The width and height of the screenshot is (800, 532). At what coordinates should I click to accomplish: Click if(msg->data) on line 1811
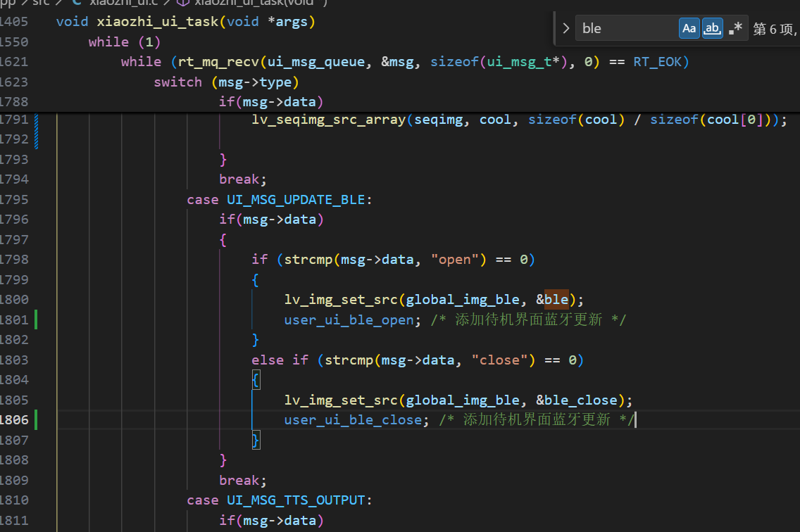point(271,520)
